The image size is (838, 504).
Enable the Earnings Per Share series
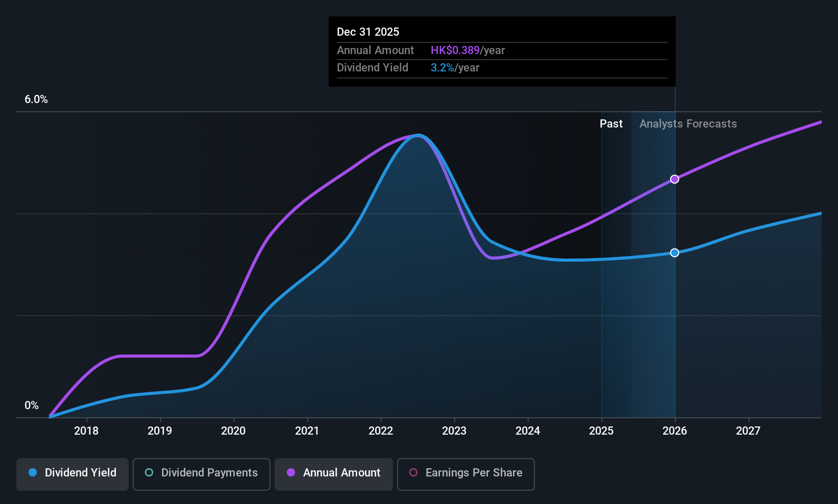(x=465, y=474)
